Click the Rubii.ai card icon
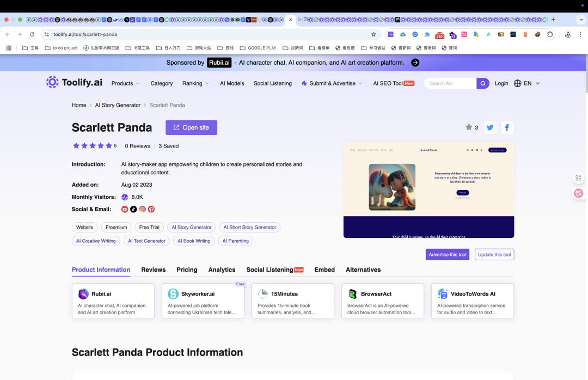The image size is (588, 380). 83,294
